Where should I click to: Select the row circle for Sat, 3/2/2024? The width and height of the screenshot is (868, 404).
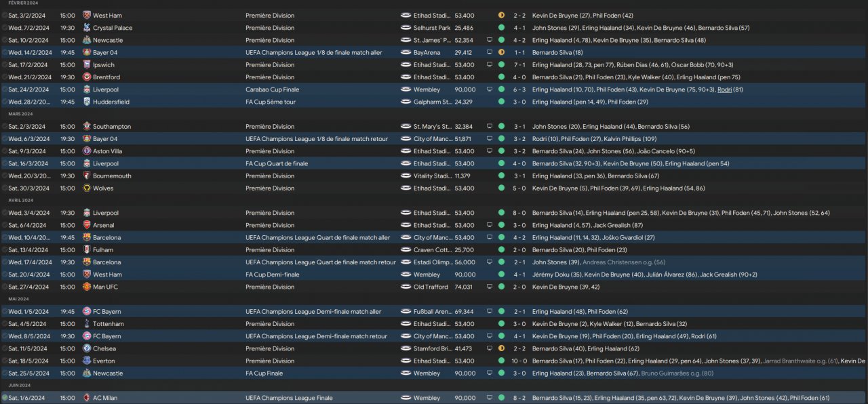click(x=4, y=15)
